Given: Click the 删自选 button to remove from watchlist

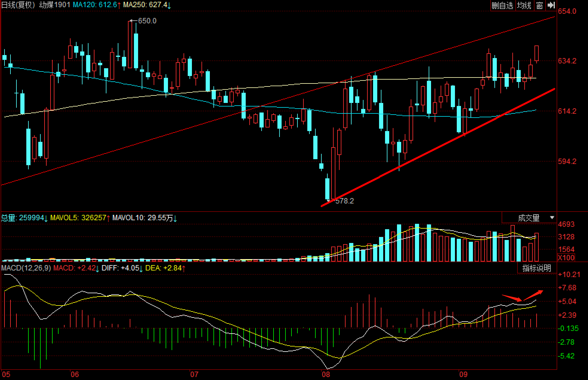Looking at the screenshot, I should click(502, 5).
